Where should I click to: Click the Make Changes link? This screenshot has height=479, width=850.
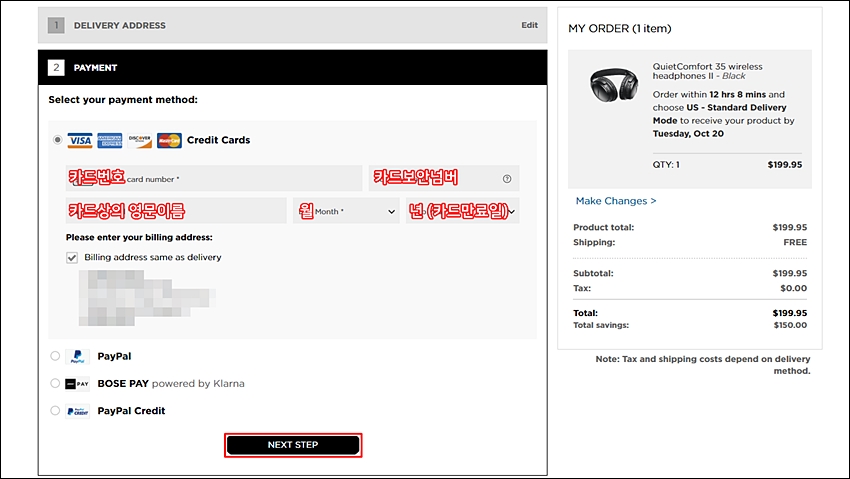pos(616,201)
